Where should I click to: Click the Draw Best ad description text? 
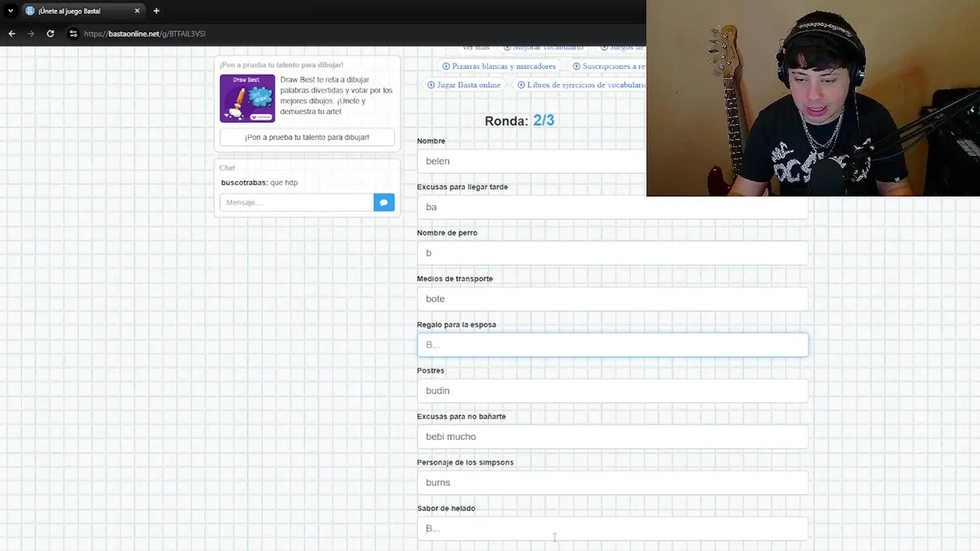point(336,96)
